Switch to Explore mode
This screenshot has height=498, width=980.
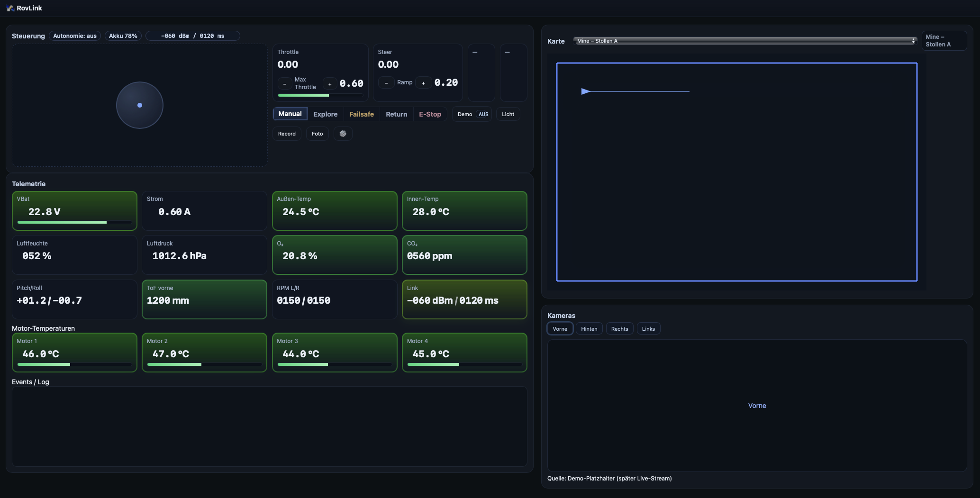325,114
